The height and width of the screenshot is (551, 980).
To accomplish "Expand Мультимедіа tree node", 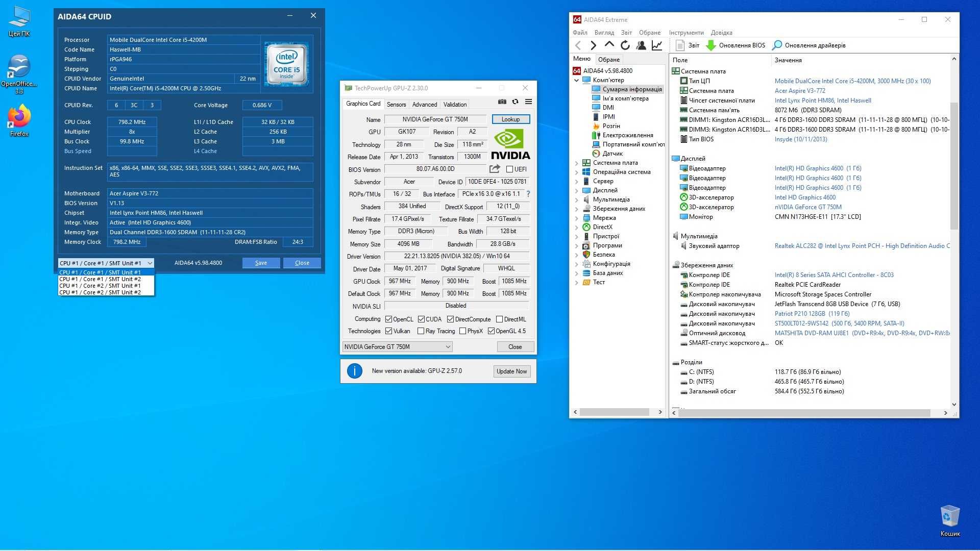I will [576, 200].
